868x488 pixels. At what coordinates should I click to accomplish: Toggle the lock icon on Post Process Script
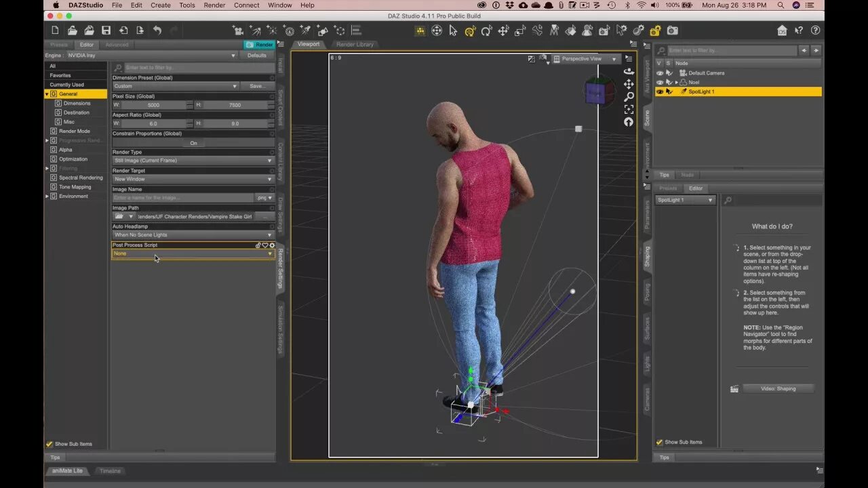coord(258,245)
